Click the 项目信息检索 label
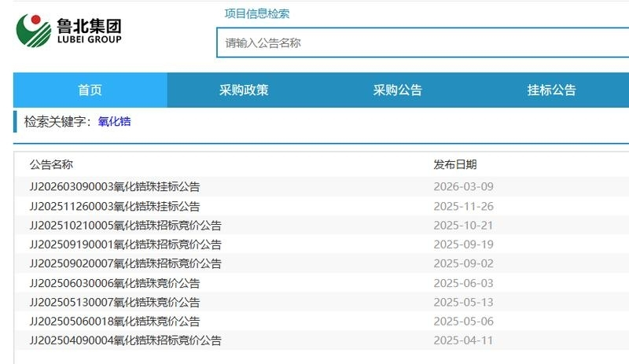 257,13
